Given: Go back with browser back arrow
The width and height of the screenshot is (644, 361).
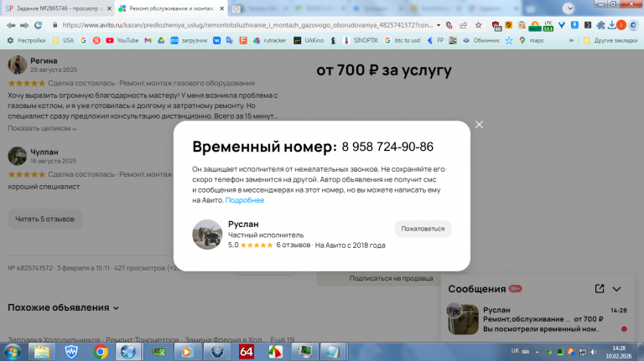Looking at the screenshot, I should (11, 25).
